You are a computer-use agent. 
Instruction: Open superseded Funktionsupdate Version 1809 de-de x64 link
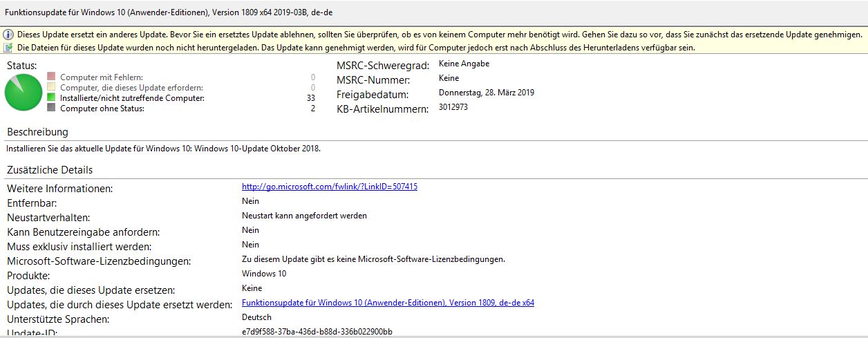[x=388, y=303]
